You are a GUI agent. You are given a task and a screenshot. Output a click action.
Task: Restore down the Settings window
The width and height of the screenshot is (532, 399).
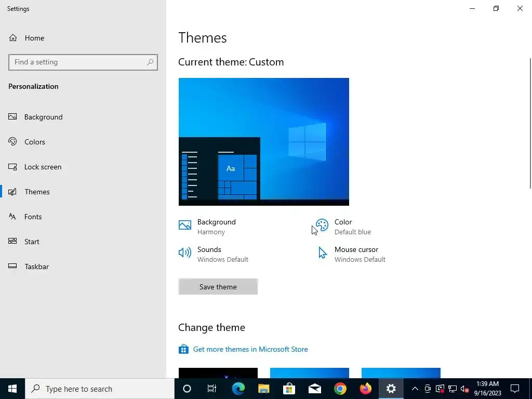496,8
